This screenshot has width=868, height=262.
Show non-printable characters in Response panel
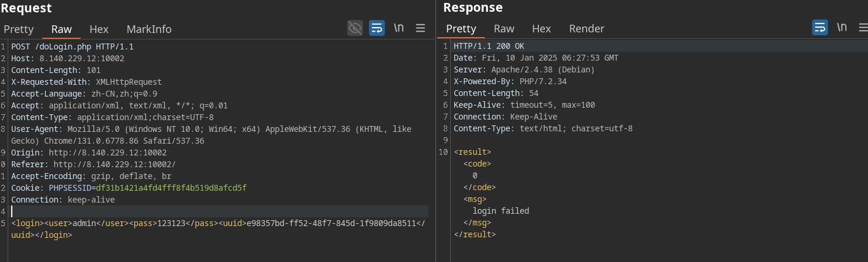[842, 27]
